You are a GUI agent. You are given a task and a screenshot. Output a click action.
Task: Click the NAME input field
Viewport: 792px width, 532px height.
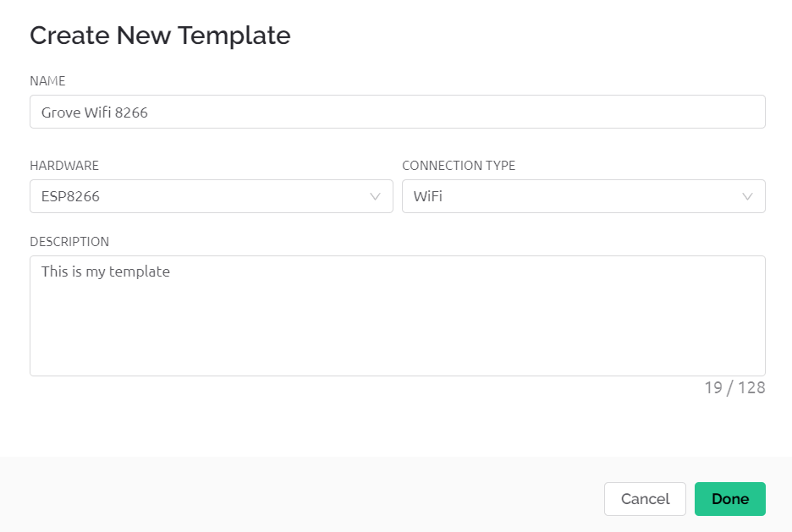[398, 111]
